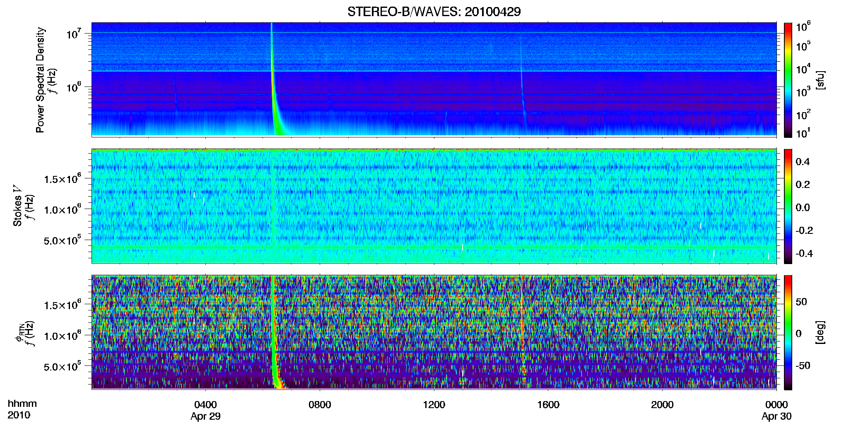
Task: Click the Apr 30 date label
Action: [776, 416]
